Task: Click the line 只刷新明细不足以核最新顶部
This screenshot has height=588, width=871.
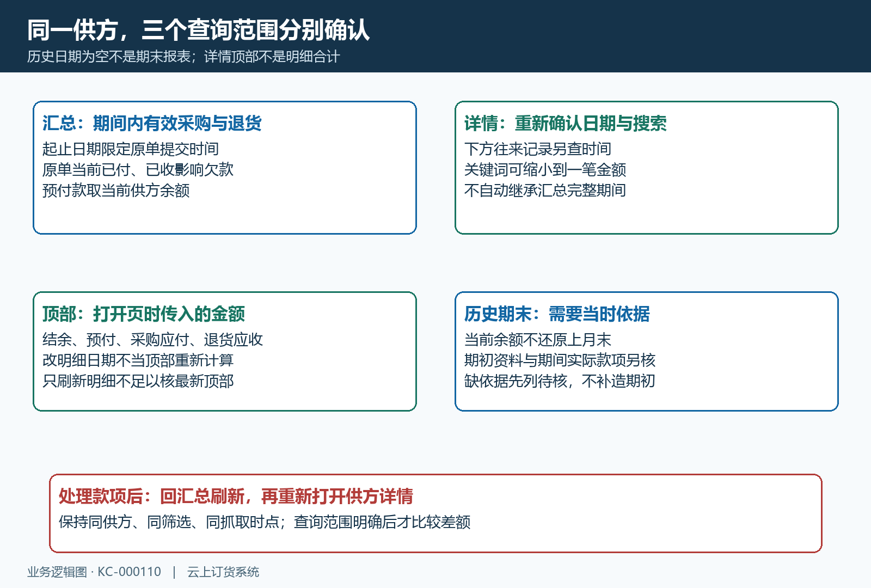Action: (x=138, y=381)
